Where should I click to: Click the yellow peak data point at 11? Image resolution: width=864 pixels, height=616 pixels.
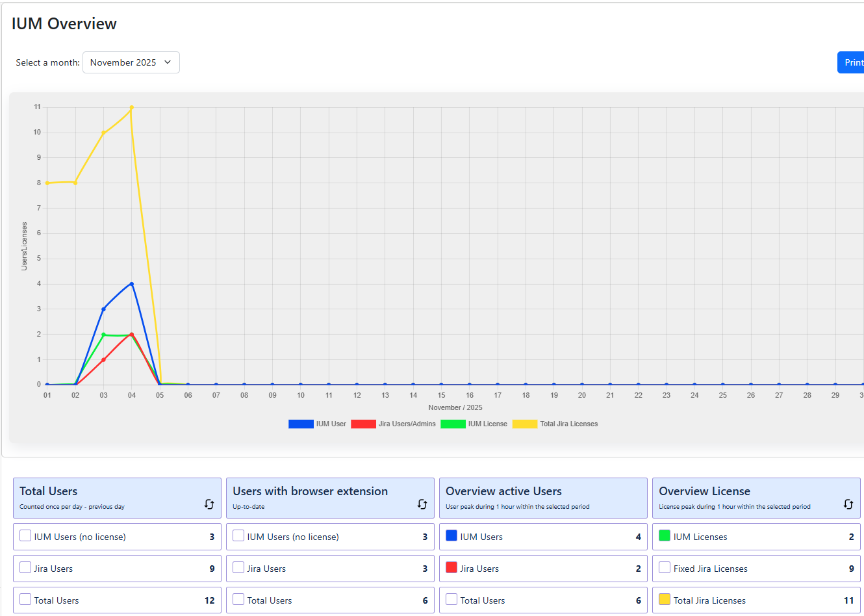132,108
